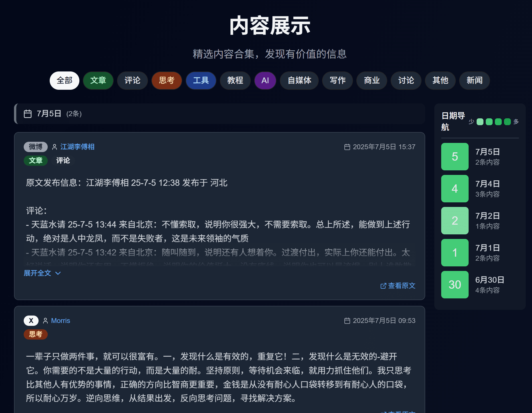The image size is (532, 413).
Task: Toggle the purple AI category filter
Action: [x=265, y=81]
